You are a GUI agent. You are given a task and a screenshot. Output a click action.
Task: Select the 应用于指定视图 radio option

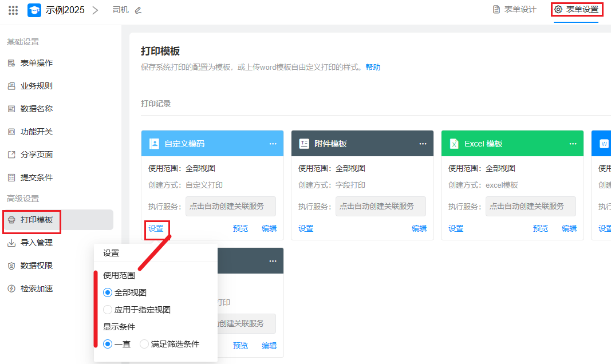click(108, 310)
